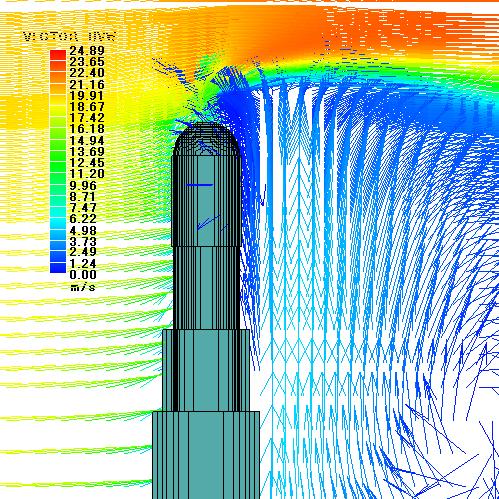Select the tower's middle stepped section

pyautogui.click(x=206, y=370)
